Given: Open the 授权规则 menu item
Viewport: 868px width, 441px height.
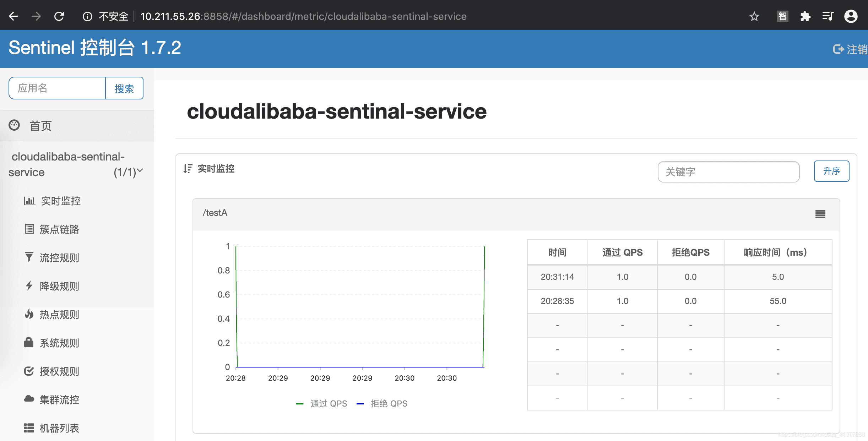Looking at the screenshot, I should [x=60, y=371].
